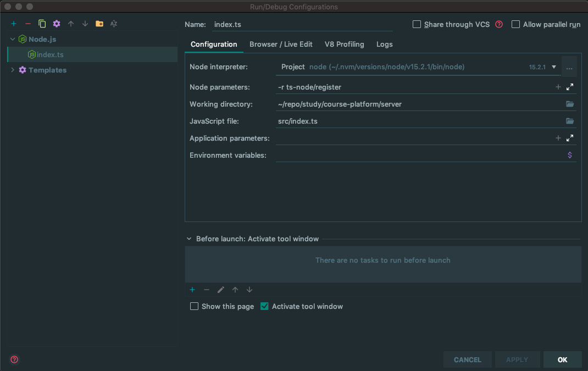The image size is (588, 371).
Task: Browse for the working directory folder
Action: click(570, 104)
